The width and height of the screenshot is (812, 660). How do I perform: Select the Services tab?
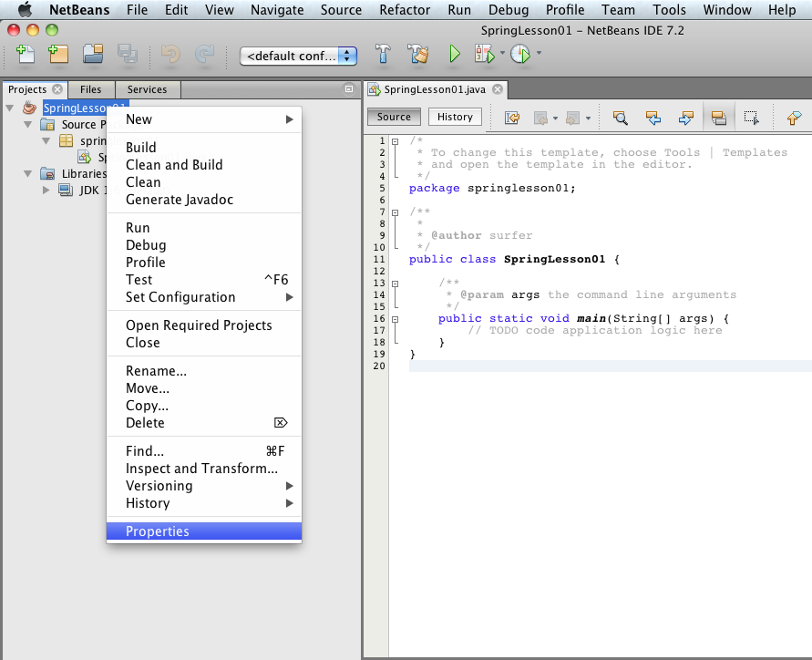point(147,89)
